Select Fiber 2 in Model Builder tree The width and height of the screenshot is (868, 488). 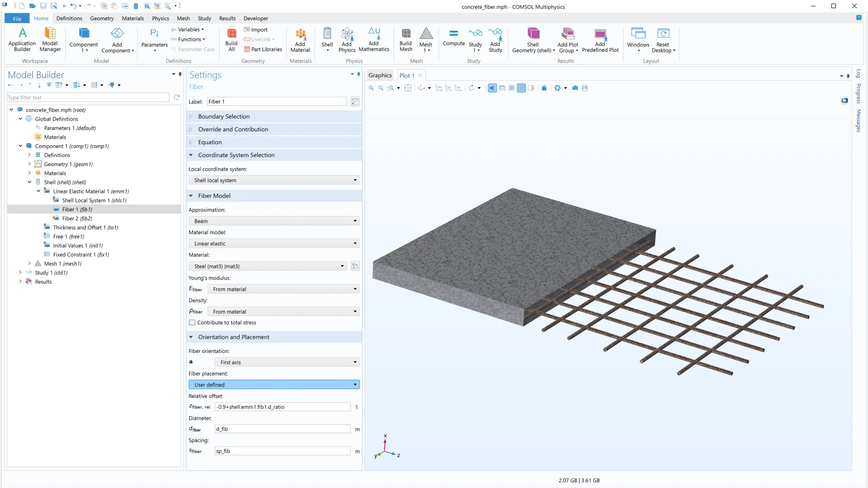coord(77,218)
